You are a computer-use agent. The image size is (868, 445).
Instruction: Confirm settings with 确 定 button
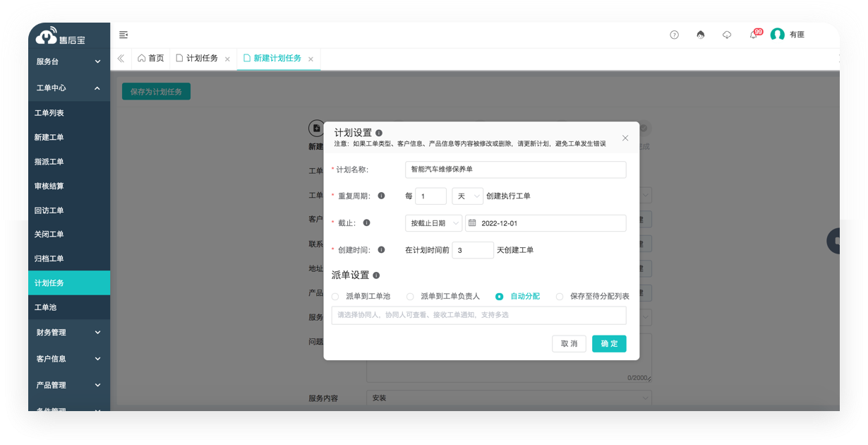tap(608, 344)
